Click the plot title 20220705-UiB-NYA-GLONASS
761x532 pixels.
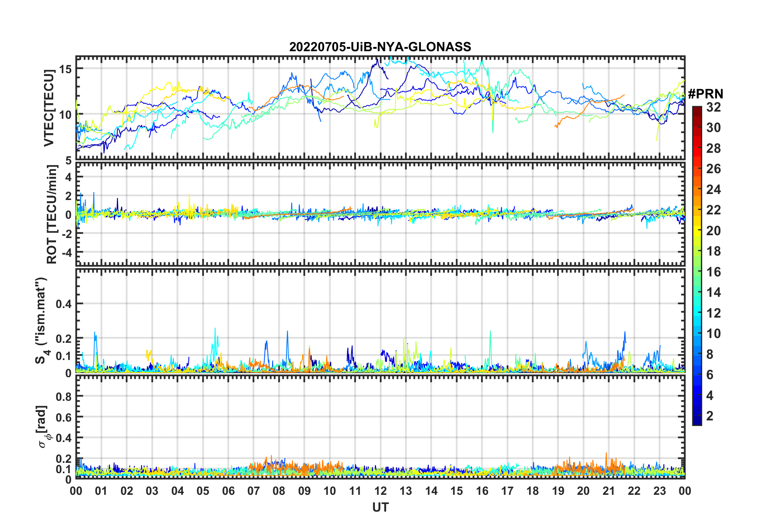tap(380, 47)
